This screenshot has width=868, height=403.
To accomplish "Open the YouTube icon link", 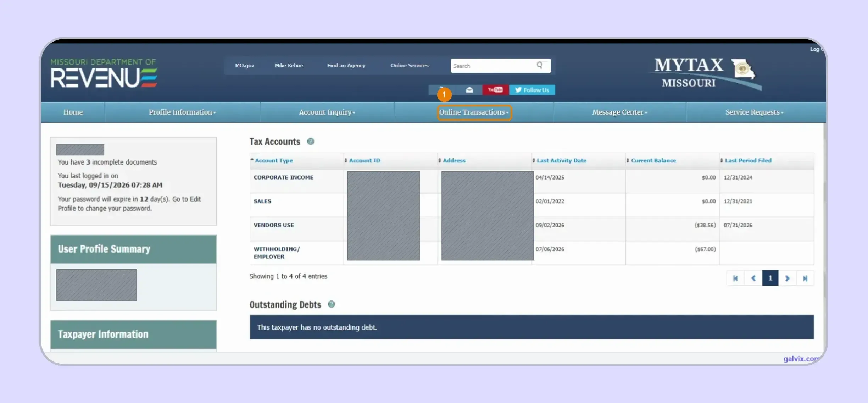I will (495, 90).
